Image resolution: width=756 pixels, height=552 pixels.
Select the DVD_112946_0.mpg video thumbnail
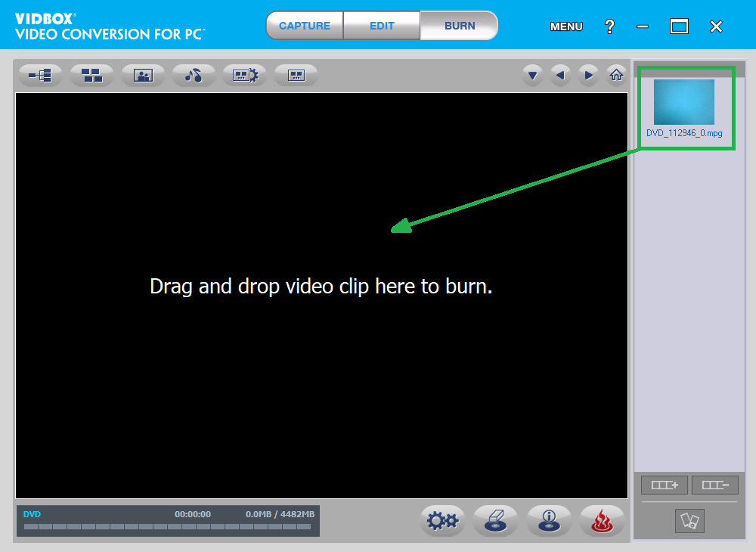tap(683, 102)
